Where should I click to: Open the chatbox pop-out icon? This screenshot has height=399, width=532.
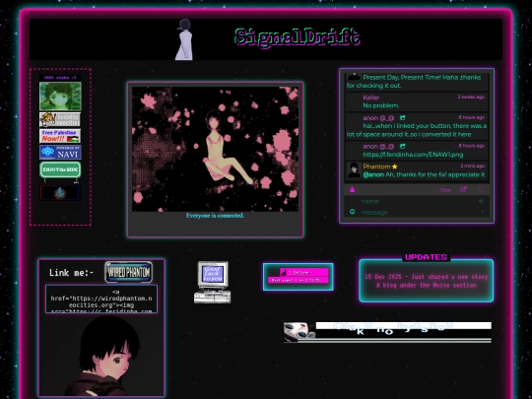click(x=463, y=190)
